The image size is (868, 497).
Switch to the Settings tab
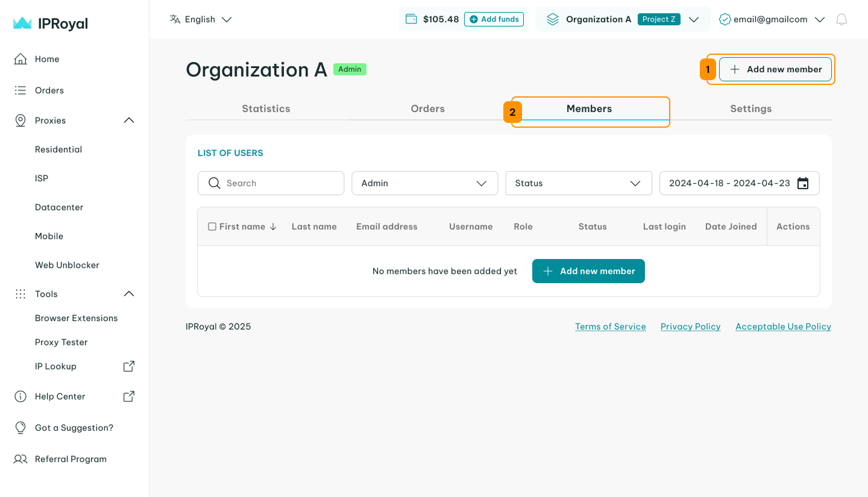(750, 109)
